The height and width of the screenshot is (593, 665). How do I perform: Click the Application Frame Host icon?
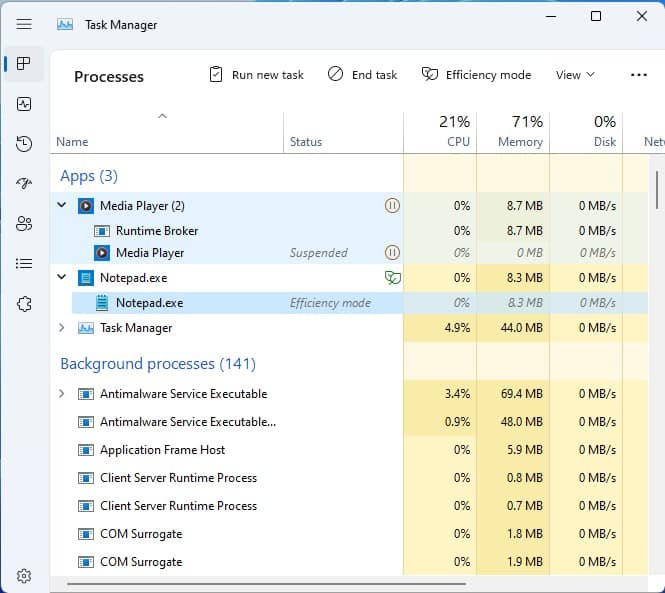86,450
